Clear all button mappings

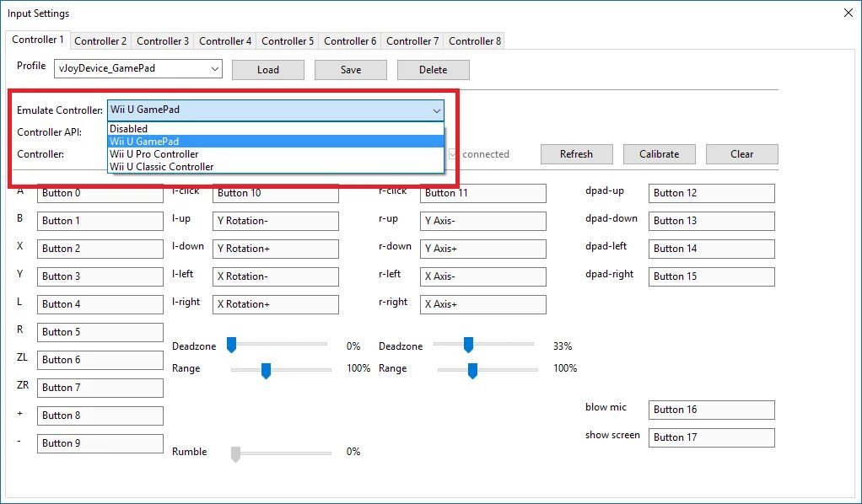click(x=741, y=154)
